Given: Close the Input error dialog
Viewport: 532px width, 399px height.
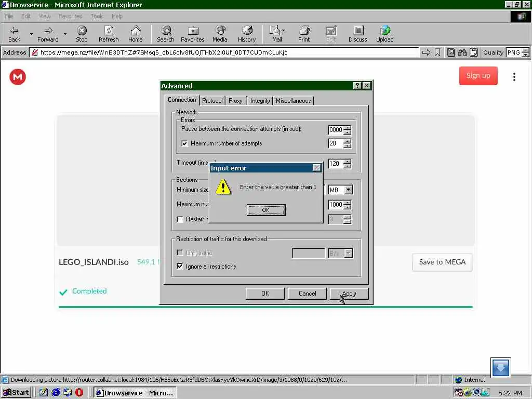Looking at the screenshot, I should [316, 168].
